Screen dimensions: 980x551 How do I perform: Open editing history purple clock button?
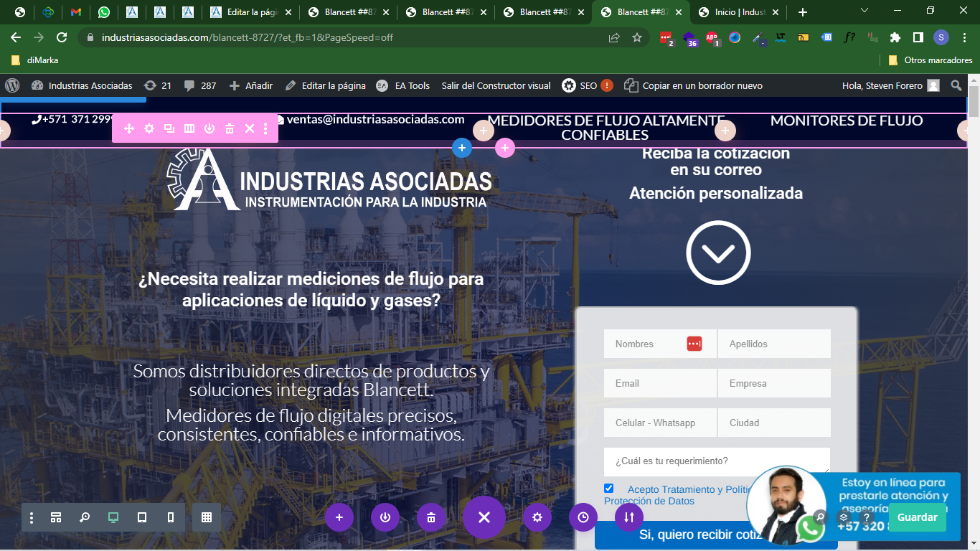coord(583,517)
